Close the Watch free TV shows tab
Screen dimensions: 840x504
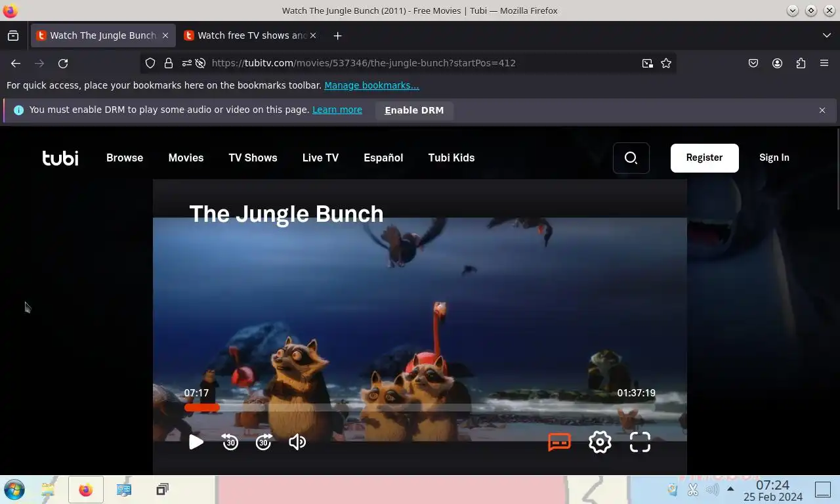click(x=313, y=35)
